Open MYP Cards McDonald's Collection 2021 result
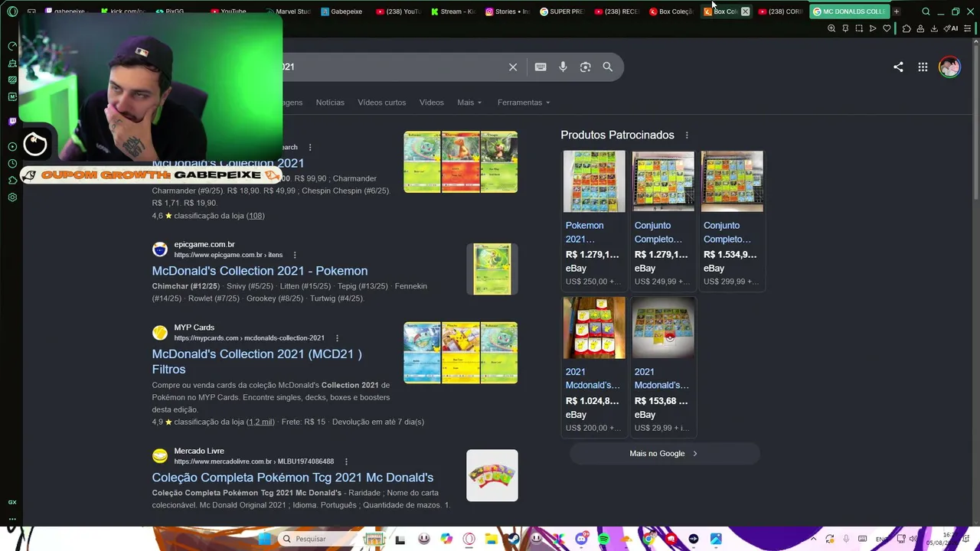980x551 pixels. 256,361
